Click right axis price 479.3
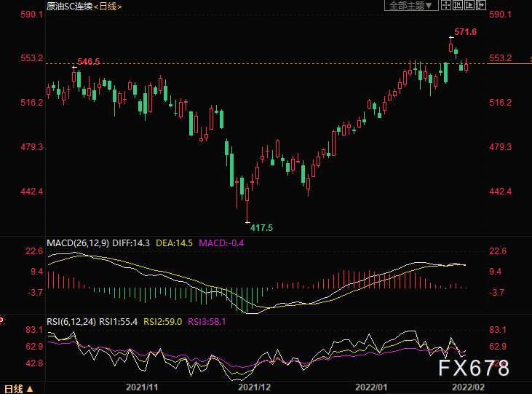 [500, 147]
